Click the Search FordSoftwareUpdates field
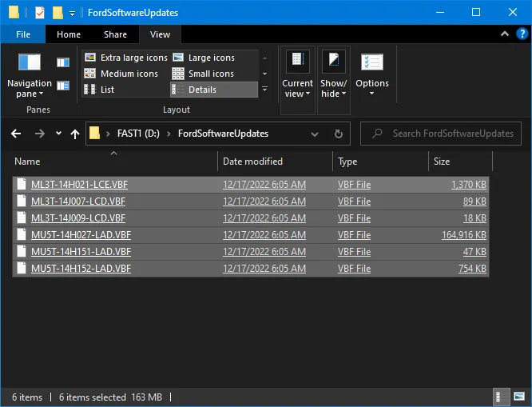Viewport: 532px width, 407px height. point(451,134)
